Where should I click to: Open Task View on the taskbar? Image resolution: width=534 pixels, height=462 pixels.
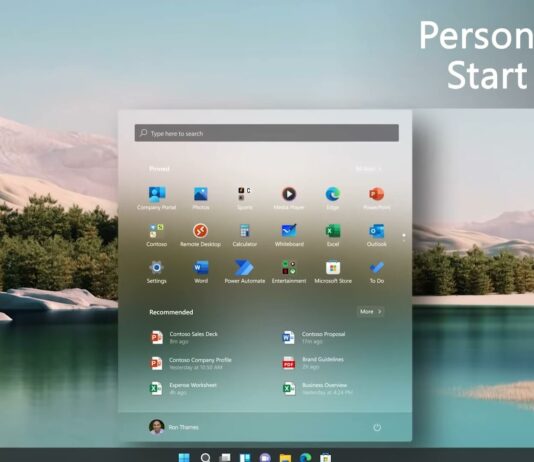[225, 458]
